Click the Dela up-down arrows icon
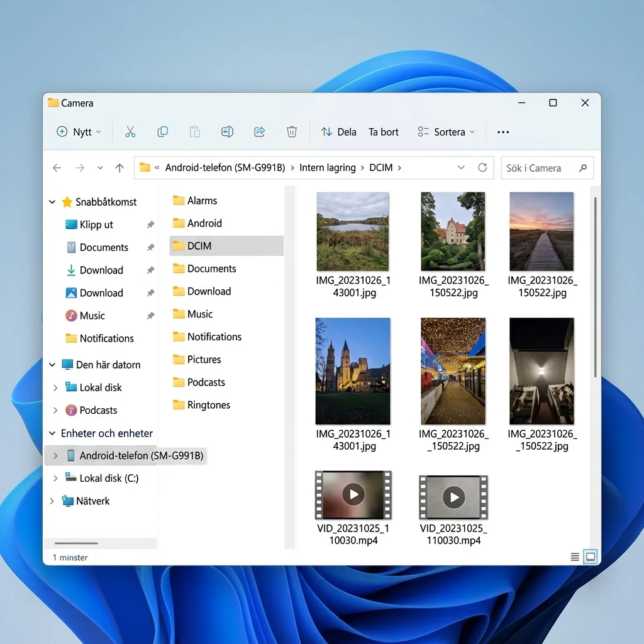This screenshot has width=644, height=644. tap(326, 132)
